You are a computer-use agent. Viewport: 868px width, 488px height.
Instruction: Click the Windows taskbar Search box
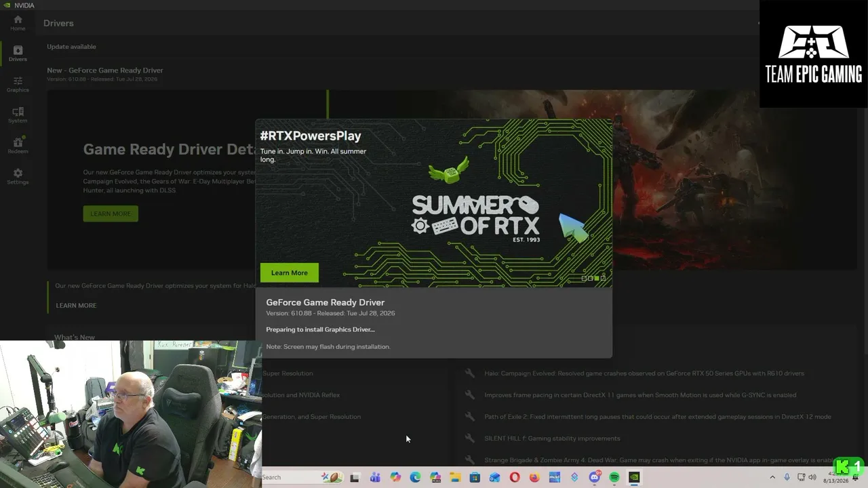(302, 477)
